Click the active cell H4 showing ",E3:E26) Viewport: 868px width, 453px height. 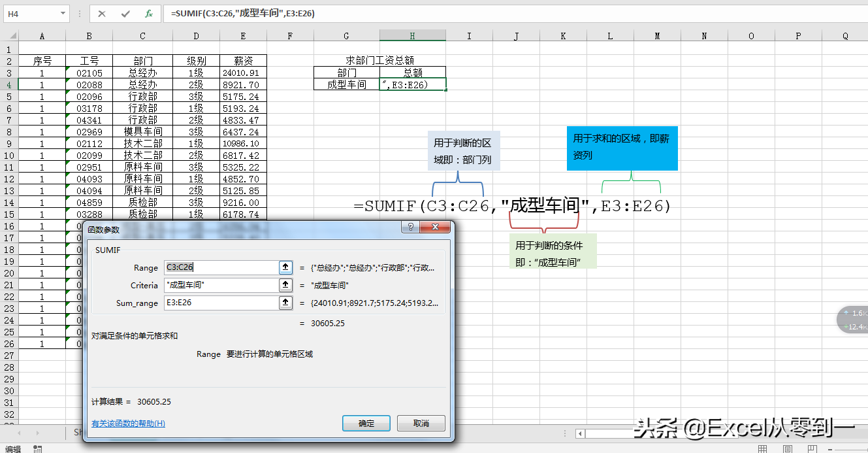(x=413, y=84)
